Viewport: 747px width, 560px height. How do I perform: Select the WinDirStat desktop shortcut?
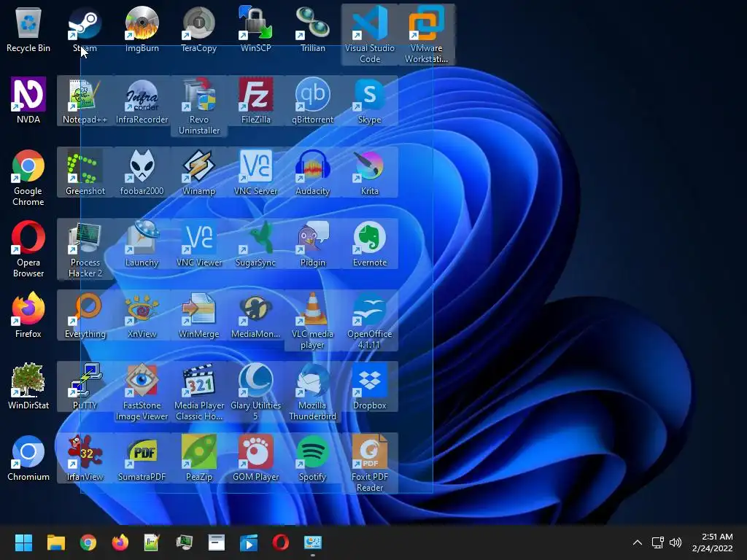28,386
